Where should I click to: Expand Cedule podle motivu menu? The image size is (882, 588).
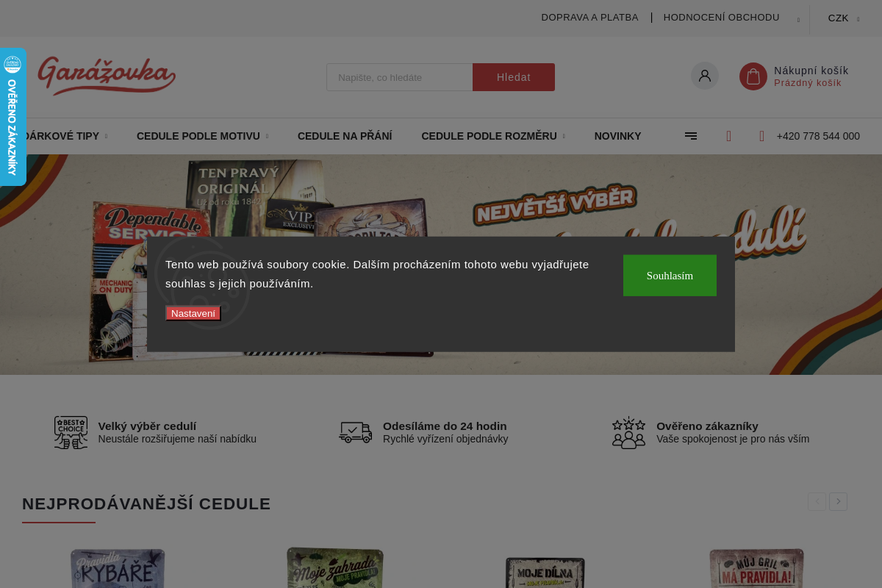[202, 136]
